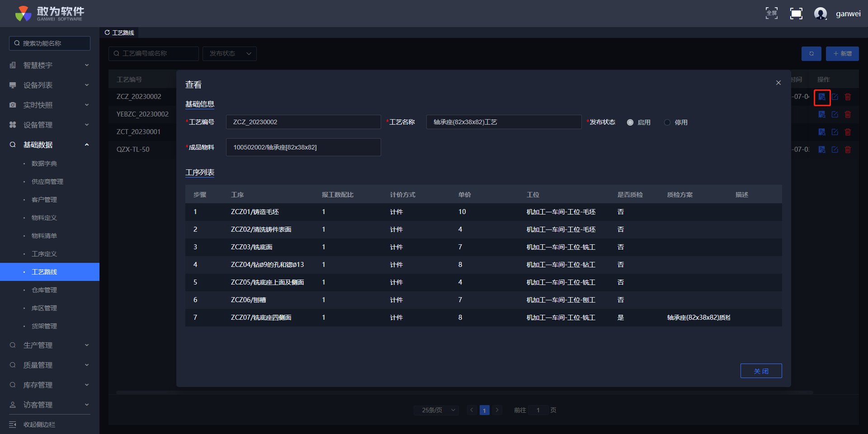Image resolution: width=868 pixels, height=434 pixels.
Task: Open 工序定义 in the sidebar
Action: tap(44, 254)
